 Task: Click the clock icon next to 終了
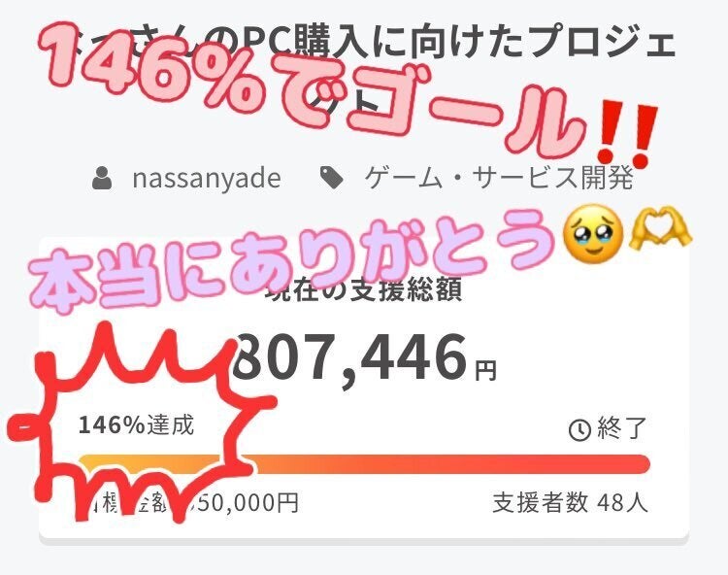point(579,430)
